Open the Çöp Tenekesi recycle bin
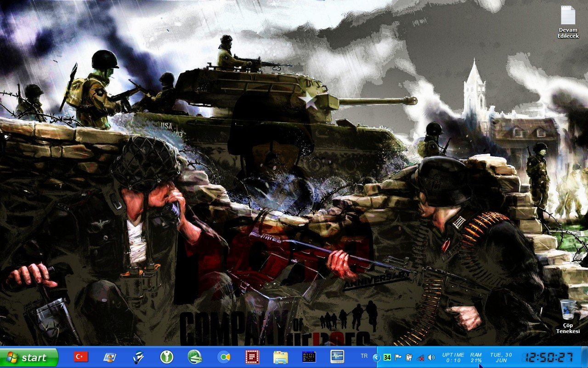This screenshot has height=368, width=588. click(568, 316)
